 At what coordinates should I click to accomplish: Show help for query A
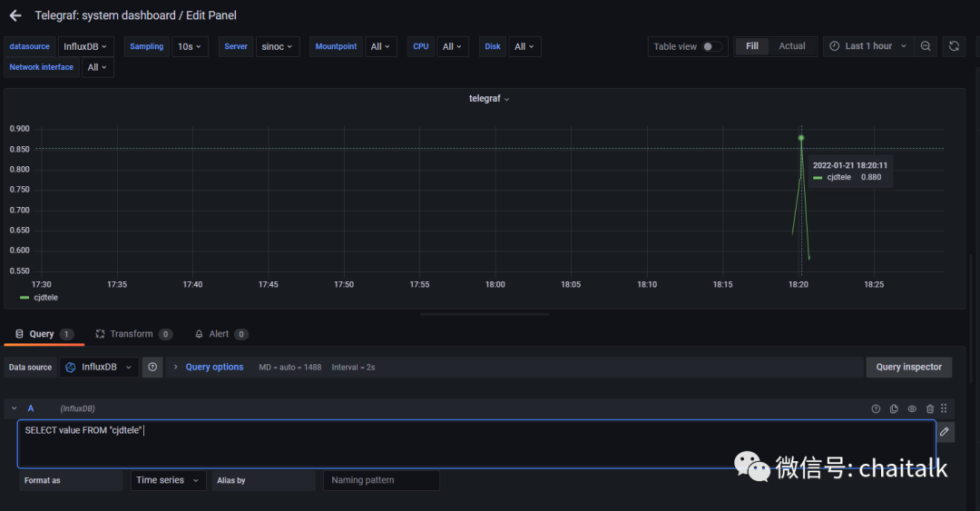point(876,408)
